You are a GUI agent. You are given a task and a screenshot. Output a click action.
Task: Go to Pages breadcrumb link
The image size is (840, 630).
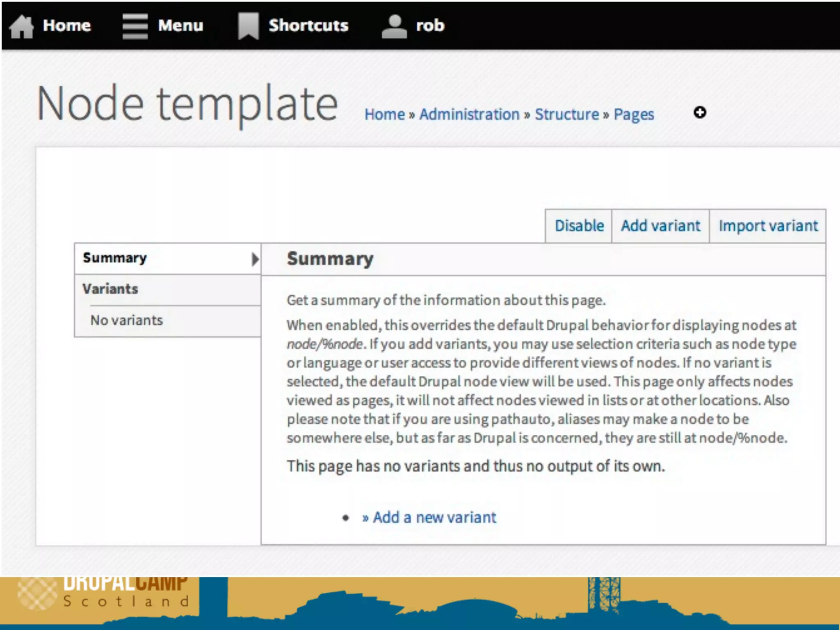[633, 114]
